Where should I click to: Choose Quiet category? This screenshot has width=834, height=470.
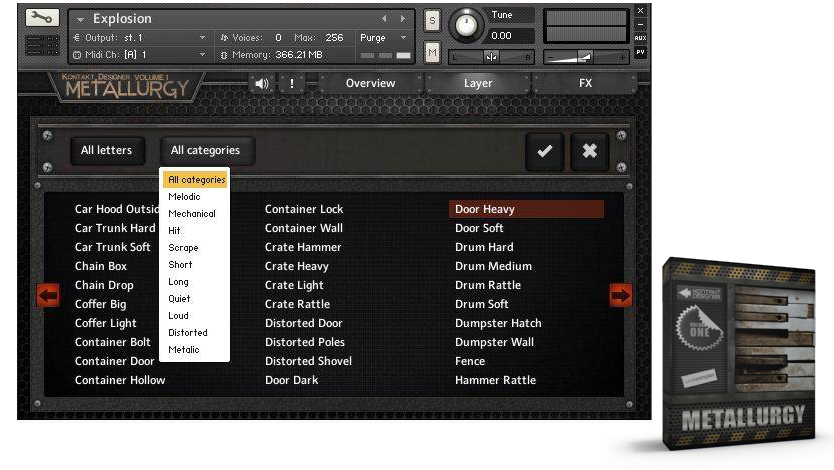[179, 299]
